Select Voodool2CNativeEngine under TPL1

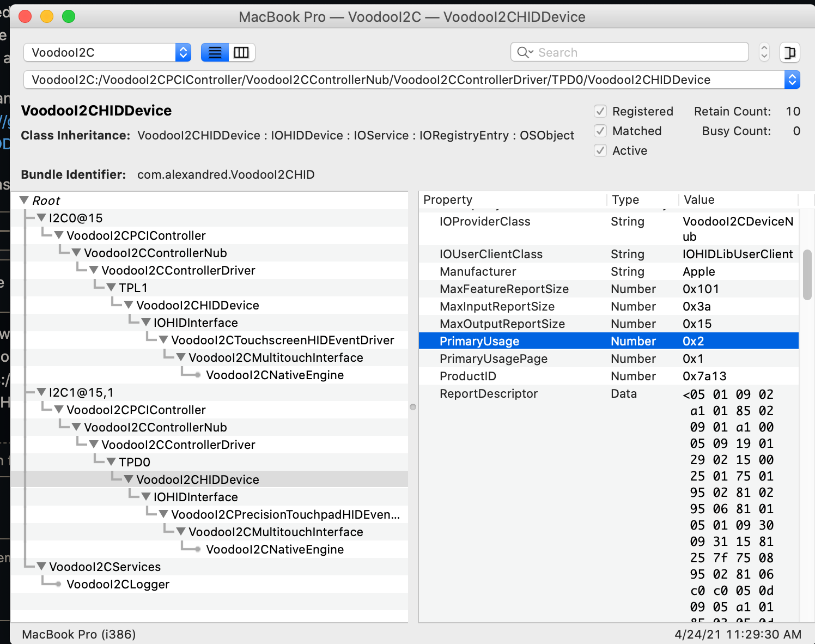[275, 375]
